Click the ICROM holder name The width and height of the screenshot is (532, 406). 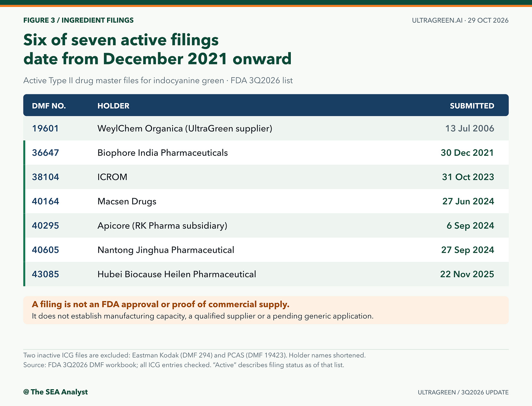tap(113, 177)
